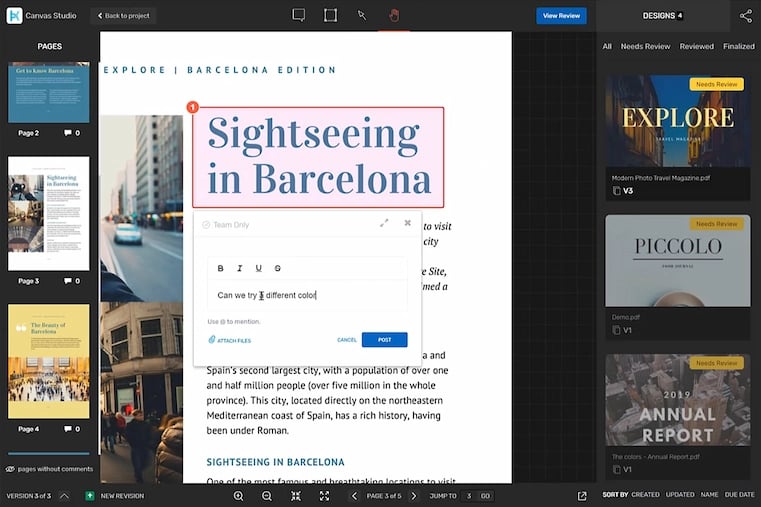
Task: Filter designs by Needs Review tab
Action: (x=645, y=46)
